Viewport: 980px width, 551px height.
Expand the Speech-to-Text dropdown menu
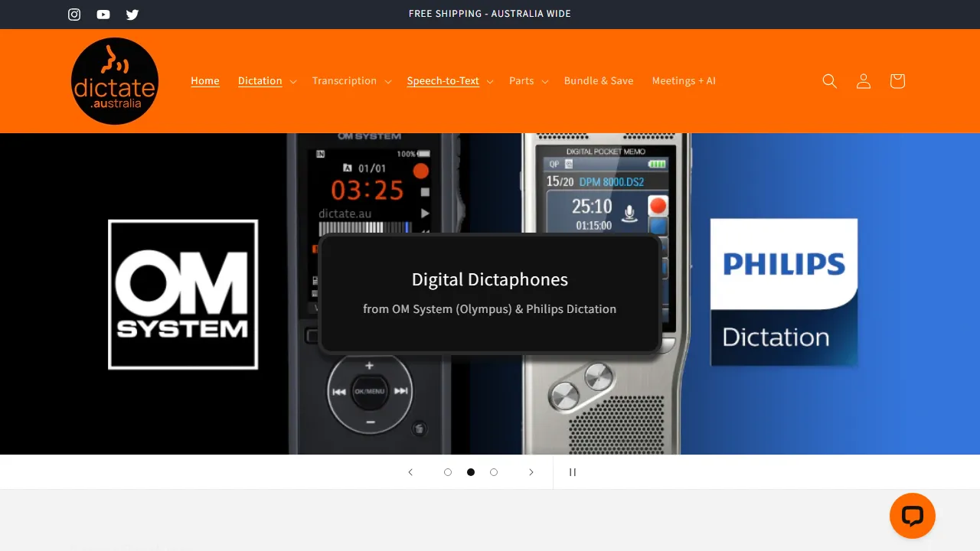pos(449,80)
